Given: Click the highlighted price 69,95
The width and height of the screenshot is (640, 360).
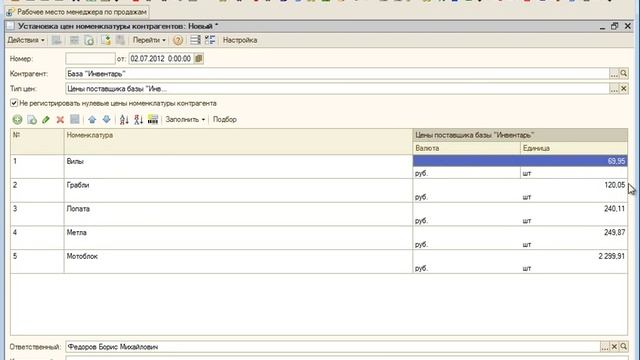Looking at the screenshot, I should (520, 161).
